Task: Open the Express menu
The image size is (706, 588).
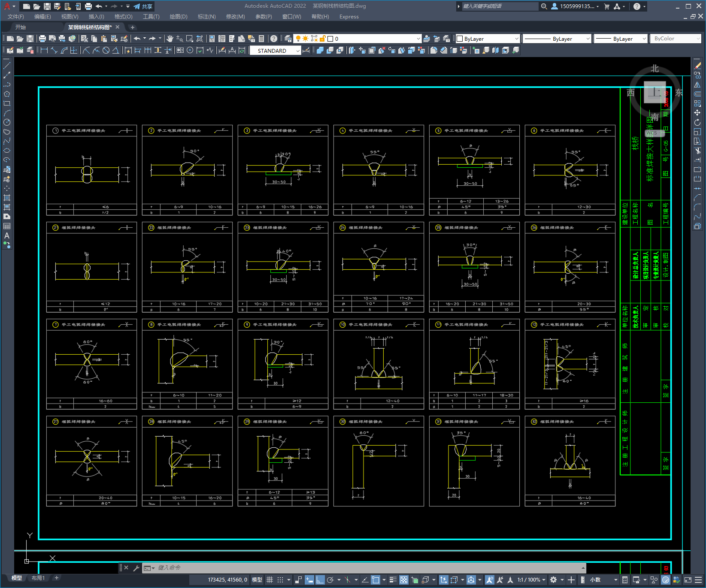Action: click(349, 17)
